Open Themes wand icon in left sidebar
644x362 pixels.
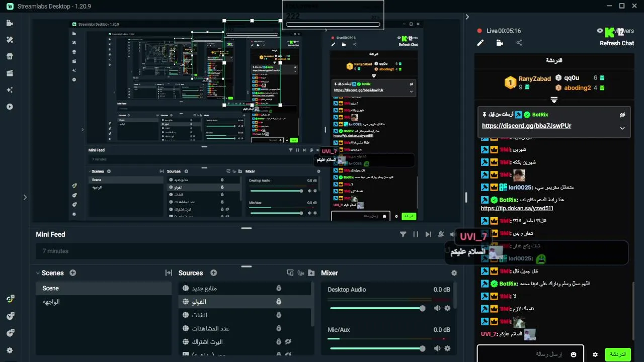pyautogui.click(x=10, y=40)
